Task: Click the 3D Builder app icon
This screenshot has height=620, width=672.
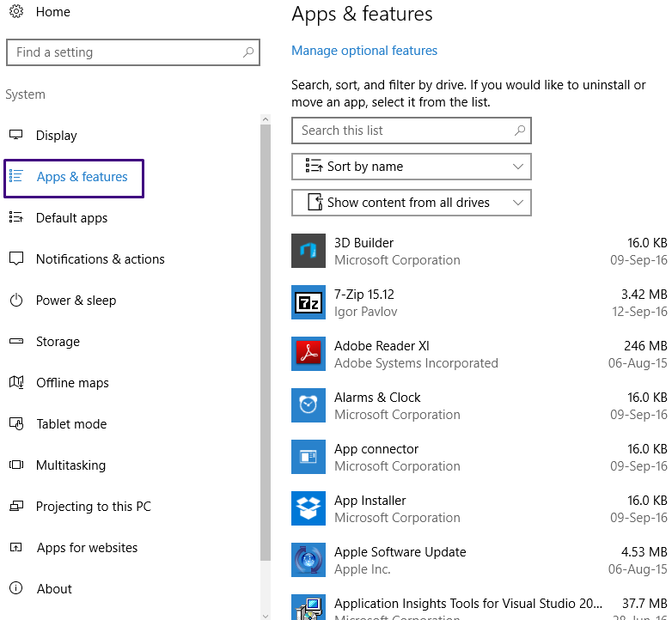Action: 309,251
